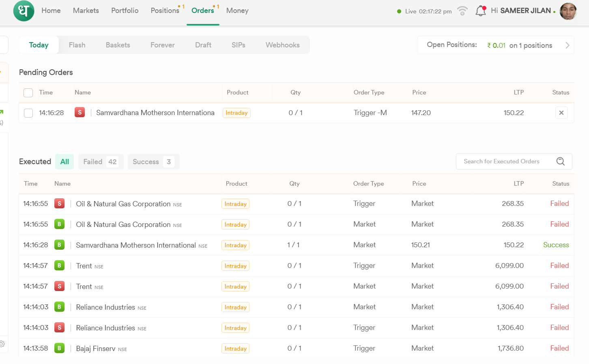Click the pending price 147.20
This screenshot has width=589, height=364.
coord(421,113)
